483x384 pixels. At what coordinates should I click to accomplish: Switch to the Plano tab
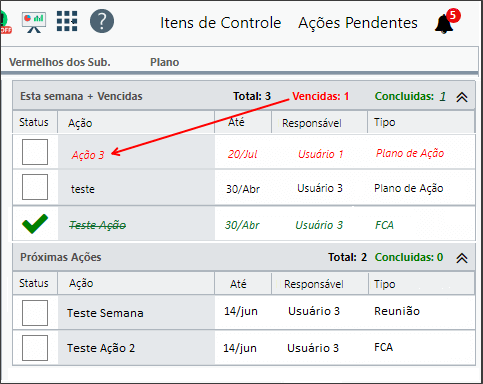[164, 62]
